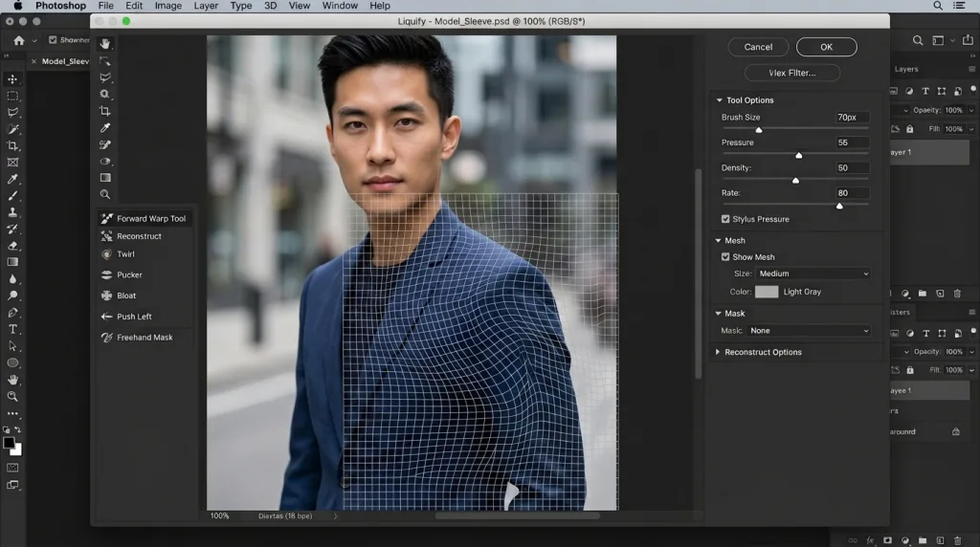Open the Layer menu
The image size is (980, 547).
tap(206, 6)
